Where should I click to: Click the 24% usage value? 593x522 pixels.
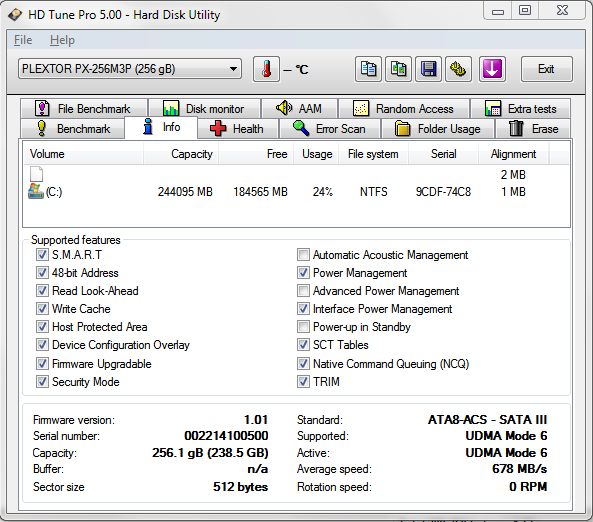pos(323,192)
